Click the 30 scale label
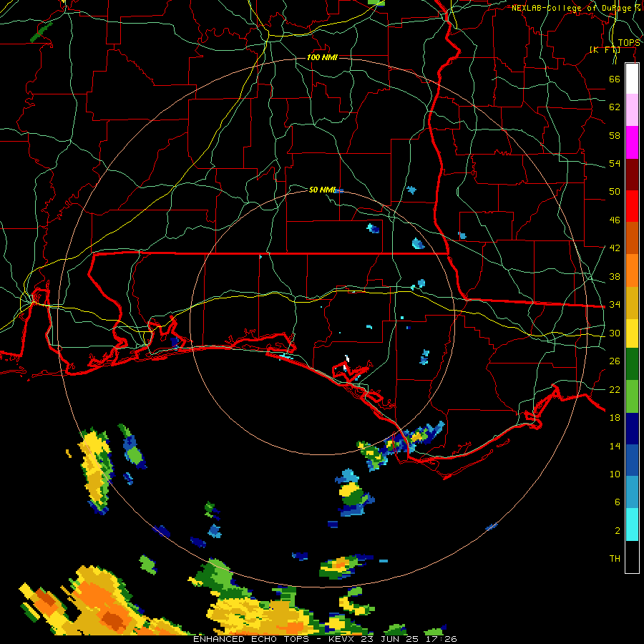The width and height of the screenshot is (644, 644). pos(615,333)
